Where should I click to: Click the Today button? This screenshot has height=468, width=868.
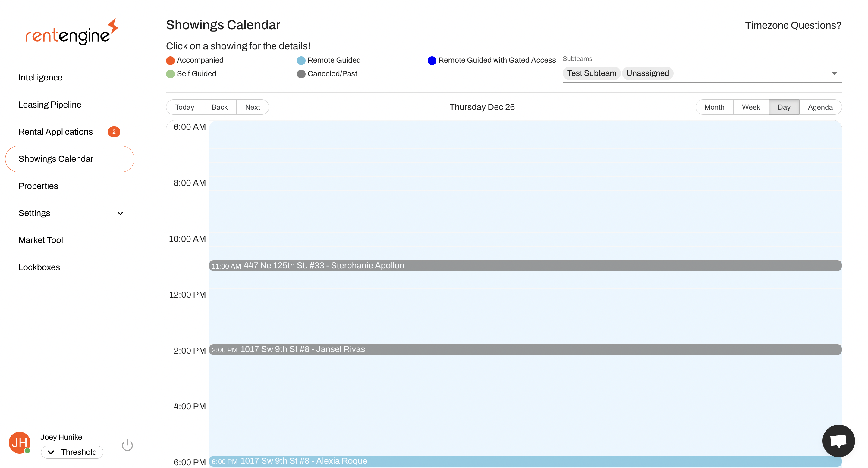[x=184, y=107]
